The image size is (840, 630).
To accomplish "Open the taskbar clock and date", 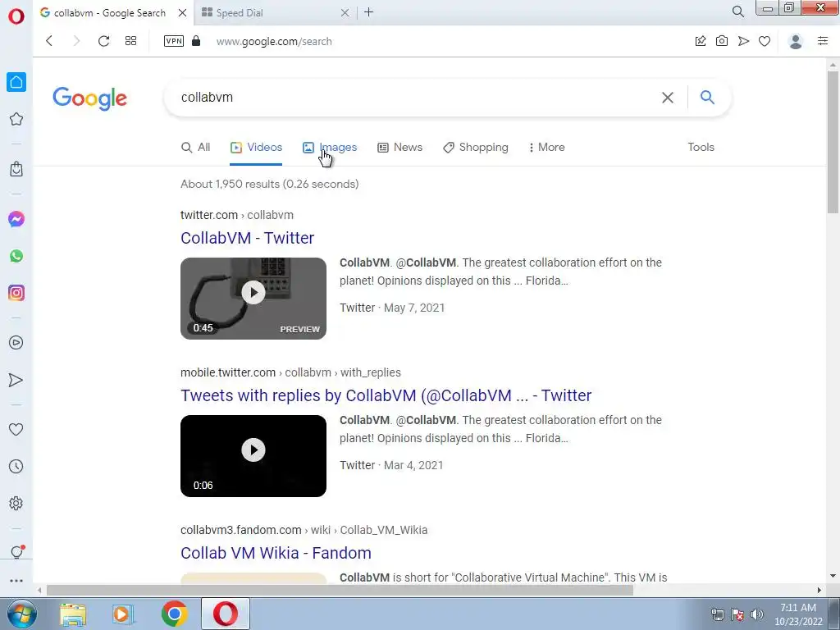I will click(x=798, y=614).
